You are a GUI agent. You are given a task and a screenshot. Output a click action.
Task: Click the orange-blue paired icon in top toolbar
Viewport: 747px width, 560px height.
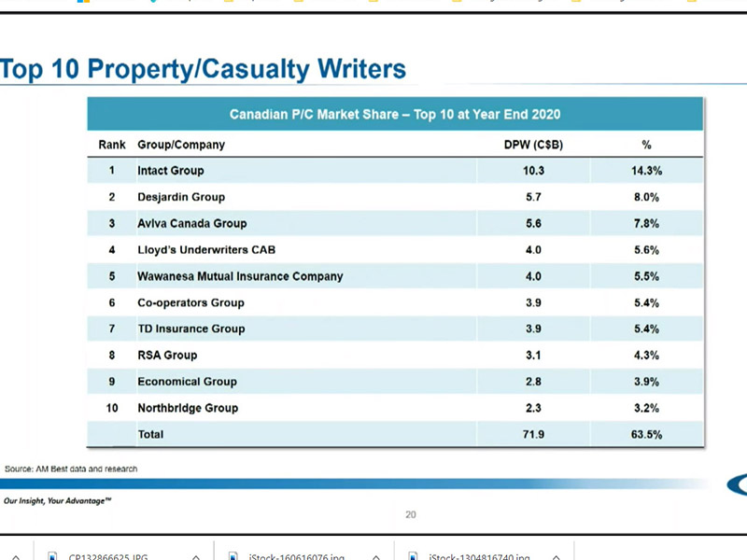coord(83,4)
